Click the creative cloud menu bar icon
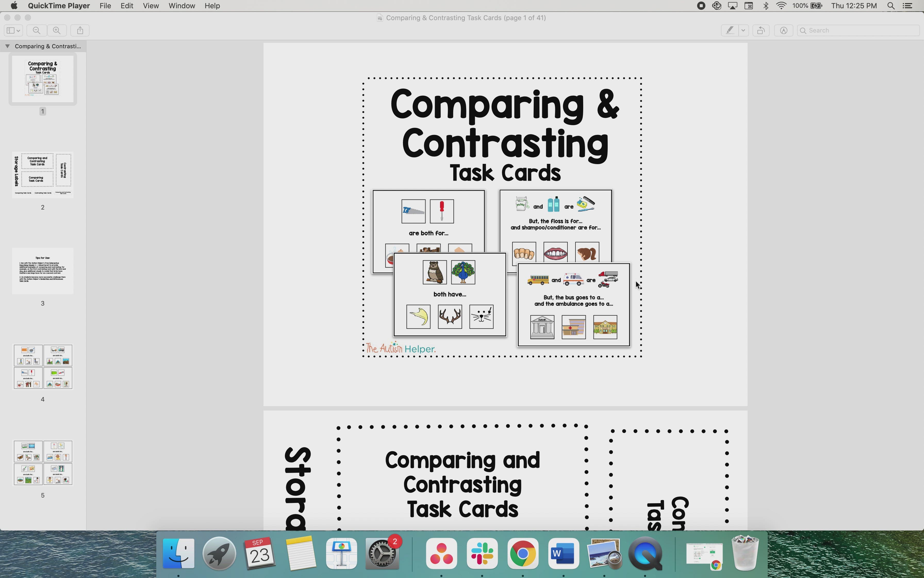The image size is (924, 578). (717, 6)
